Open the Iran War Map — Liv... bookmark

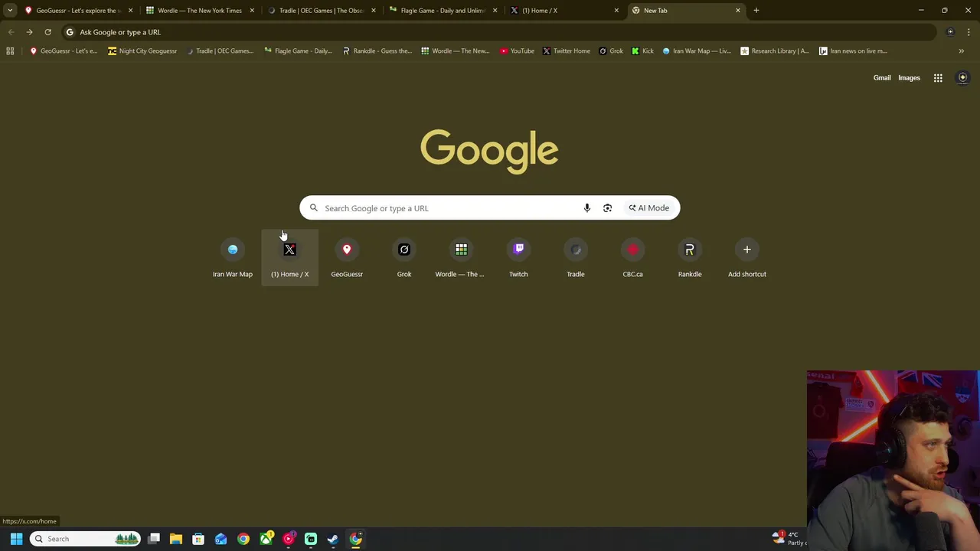click(697, 51)
